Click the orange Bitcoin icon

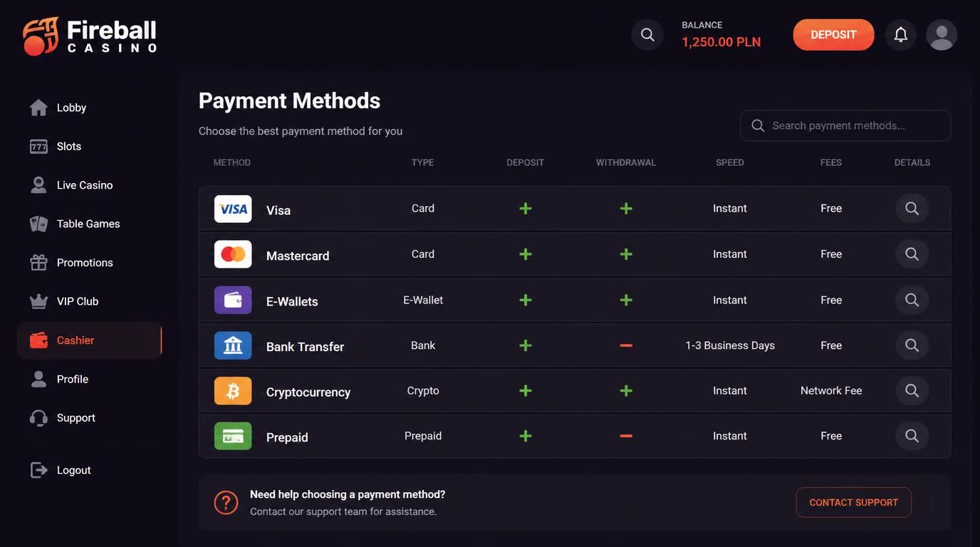(x=233, y=391)
